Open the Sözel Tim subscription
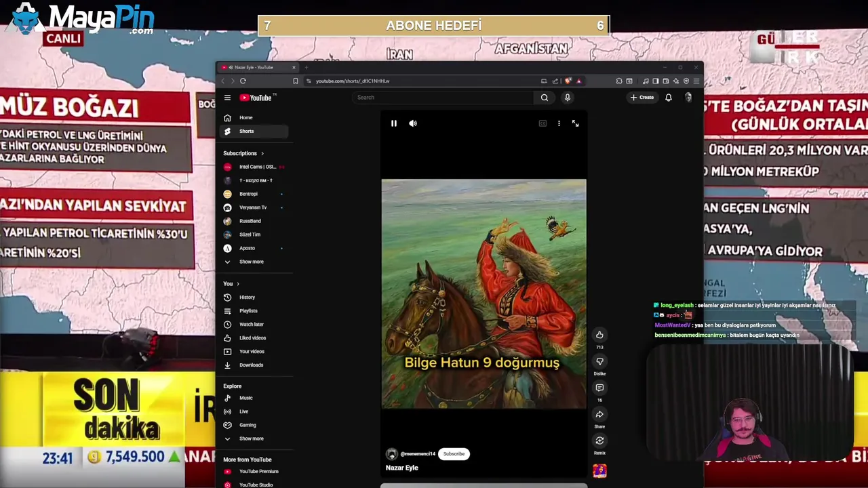Screen dimensions: 868x488 255,235
